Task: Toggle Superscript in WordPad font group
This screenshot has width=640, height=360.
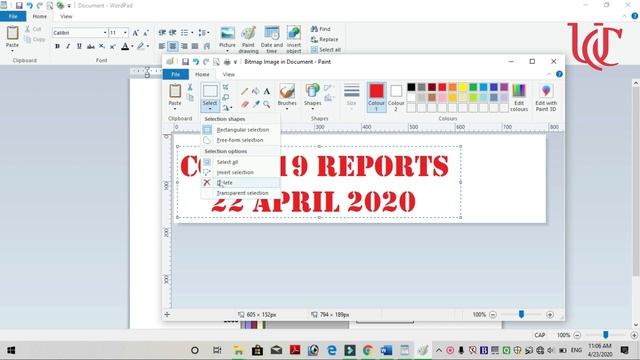Action: pos(113,46)
